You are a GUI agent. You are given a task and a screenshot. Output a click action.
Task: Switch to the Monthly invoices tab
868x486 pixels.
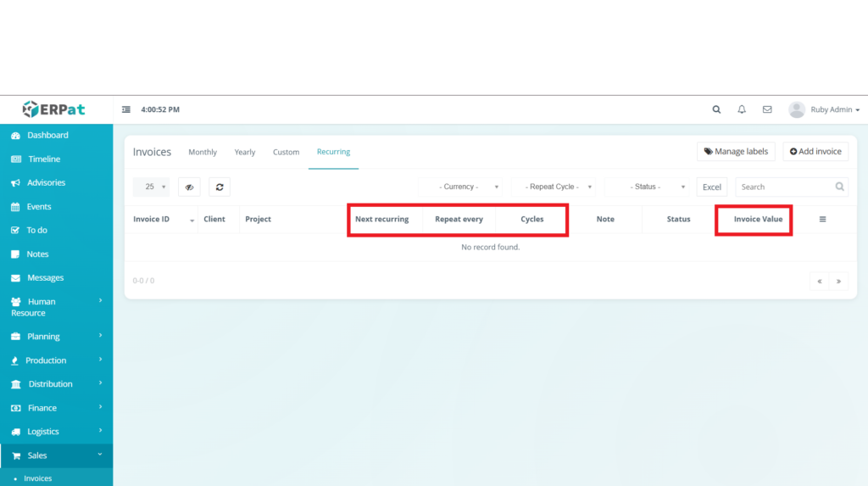pos(203,153)
